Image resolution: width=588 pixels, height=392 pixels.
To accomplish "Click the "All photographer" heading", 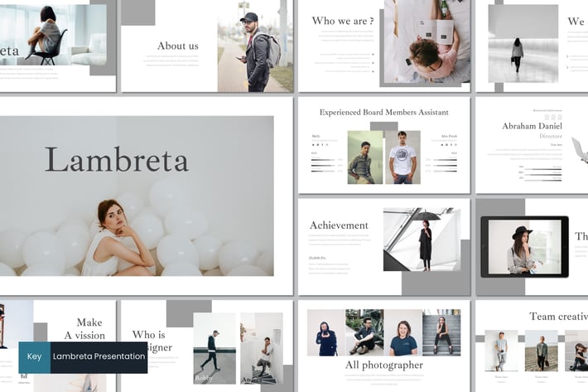I will pos(384,365).
